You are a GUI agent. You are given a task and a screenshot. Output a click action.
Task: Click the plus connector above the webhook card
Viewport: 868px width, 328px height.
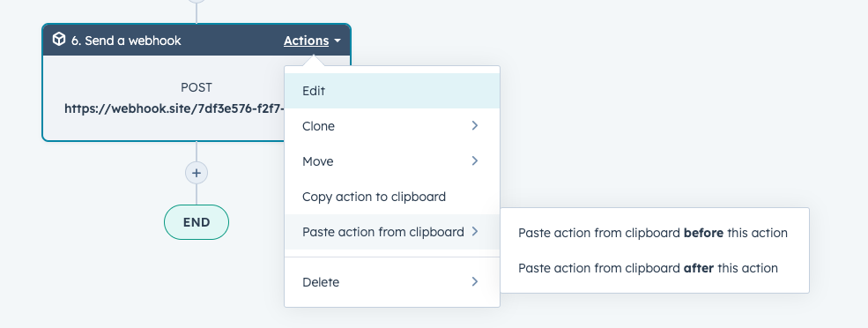point(196,1)
